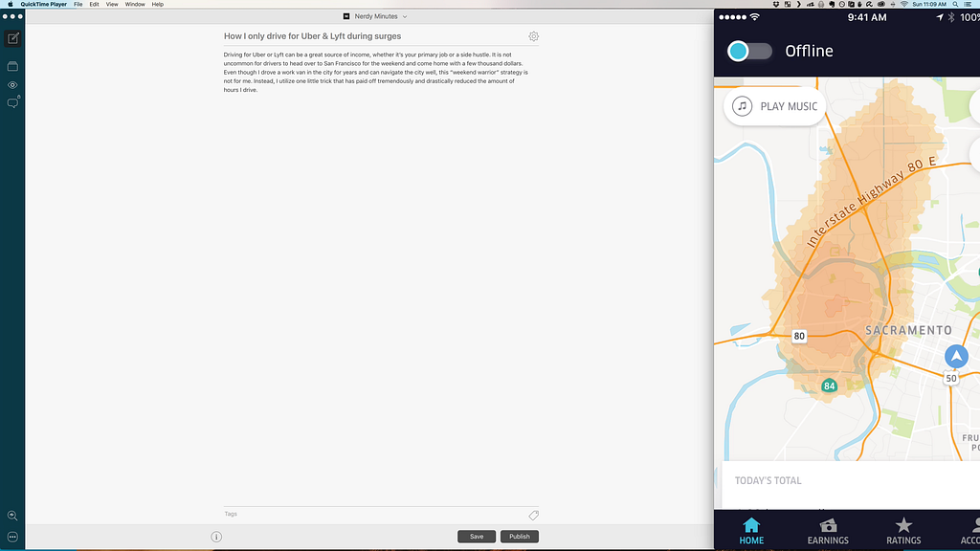Click the menu bar date and time
This screenshot has height=551, width=980.
click(x=929, y=5)
